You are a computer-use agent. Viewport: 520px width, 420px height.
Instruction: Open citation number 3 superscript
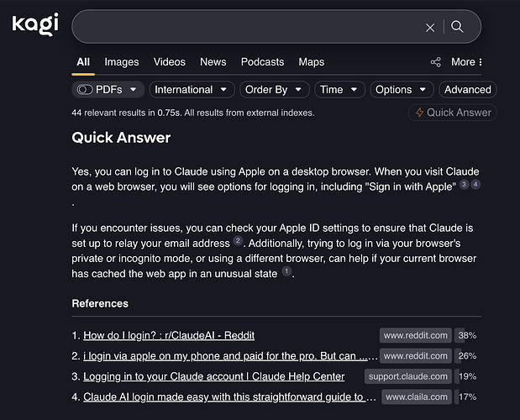click(463, 185)
